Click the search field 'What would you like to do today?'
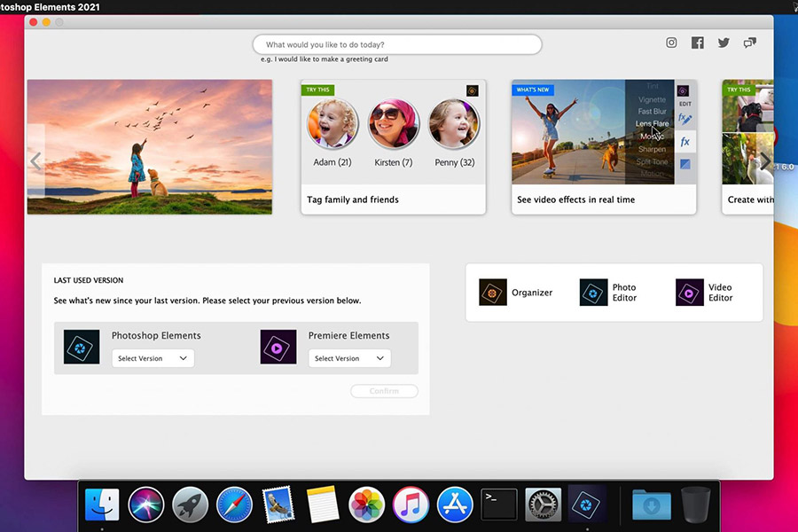Viewport: 798px width, 532px height. point(397,44)
